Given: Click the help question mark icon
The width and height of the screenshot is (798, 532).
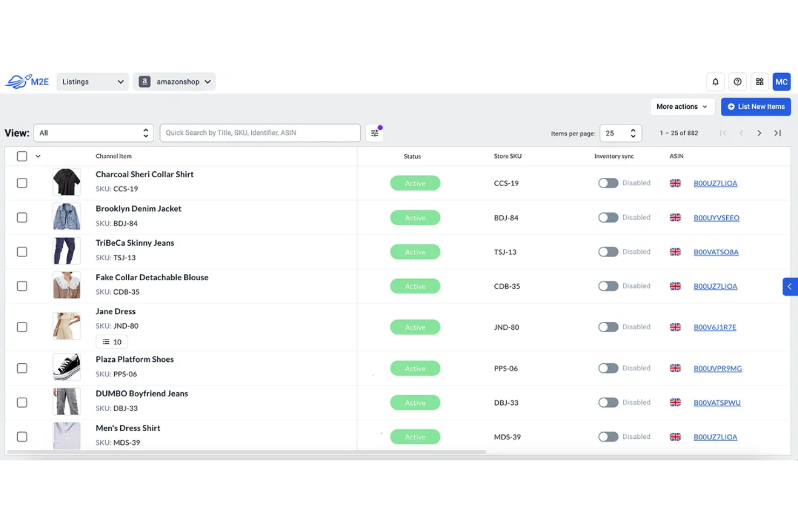Looking at the screenshot, I should (738, 81).
